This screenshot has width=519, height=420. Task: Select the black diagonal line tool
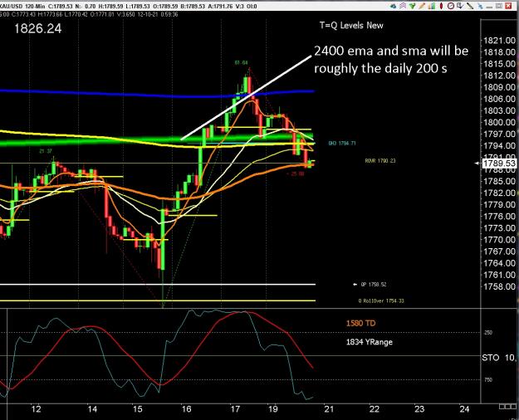point(470,6)
